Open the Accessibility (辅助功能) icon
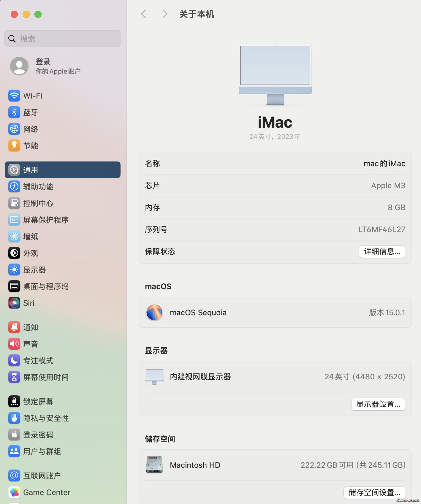The width and height of the screenshot is (421, 504). point(14,186)
